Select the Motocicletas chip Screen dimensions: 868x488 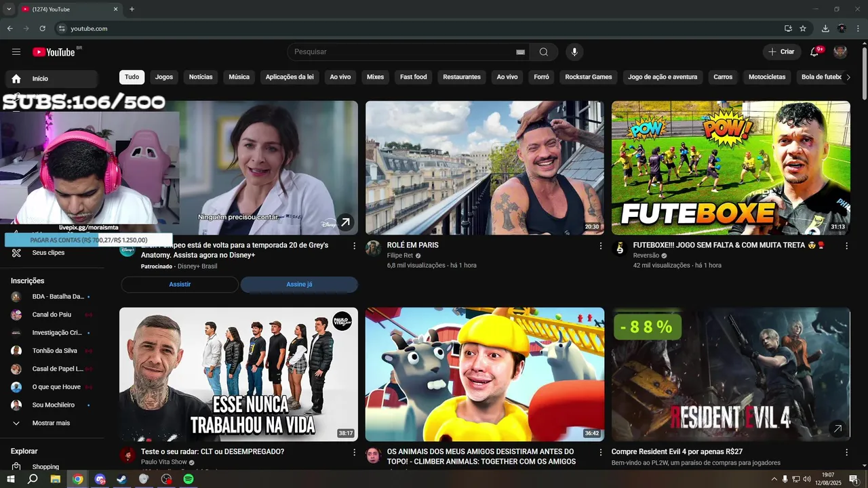[x=767, y=77]
